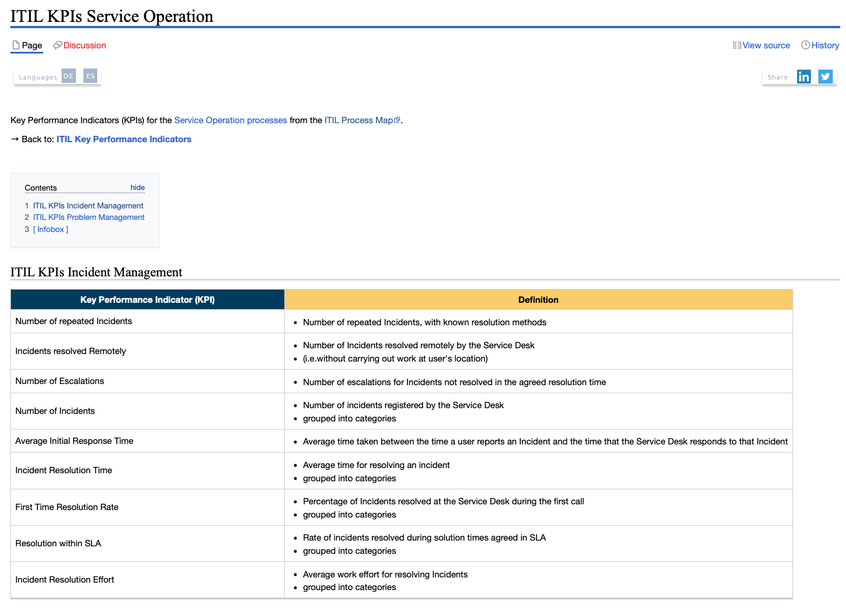The image size is (846, 616).
Task: Click the Key Performance Indicator (KPI) column header
Action: coord(147,299)
